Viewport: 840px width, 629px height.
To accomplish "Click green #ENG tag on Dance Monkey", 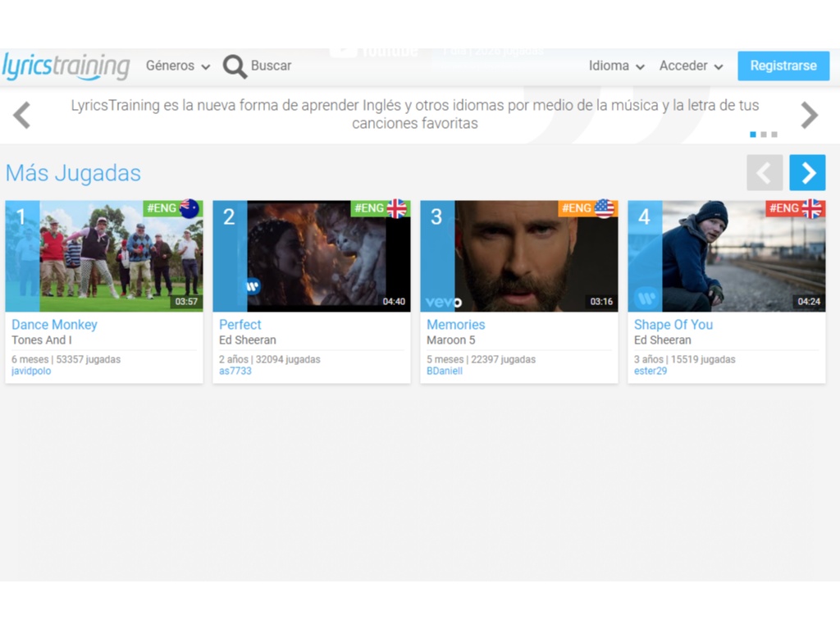I will pos(162,207).
